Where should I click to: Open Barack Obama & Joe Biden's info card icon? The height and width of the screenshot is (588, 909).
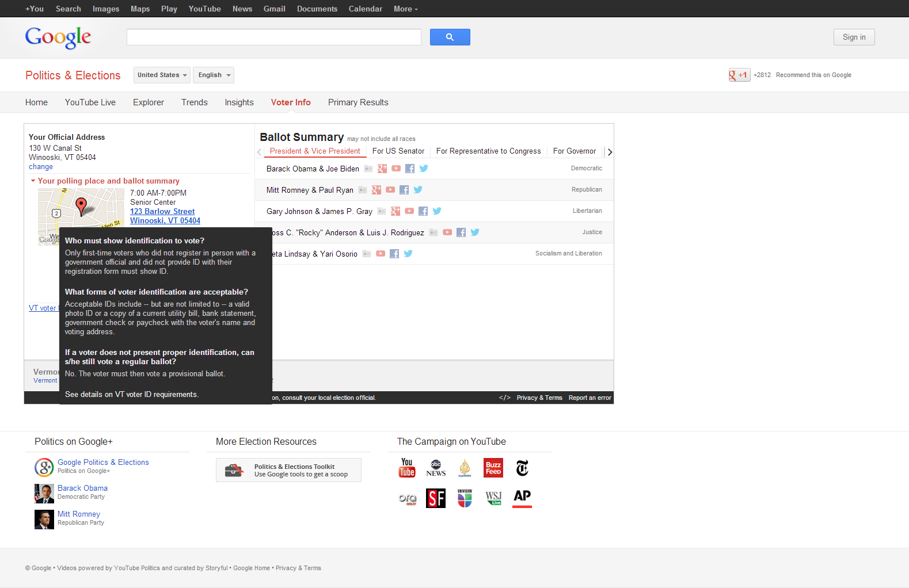(x=368, y=169)
